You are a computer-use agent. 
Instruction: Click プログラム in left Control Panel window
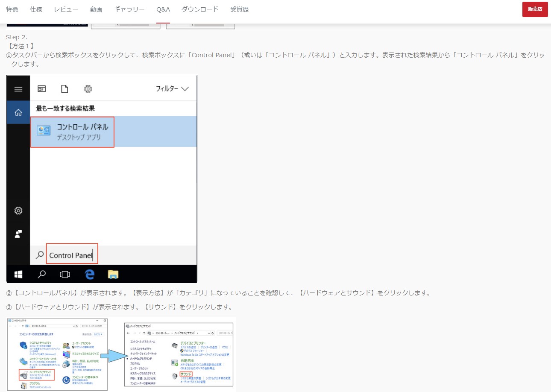(35, 384)
